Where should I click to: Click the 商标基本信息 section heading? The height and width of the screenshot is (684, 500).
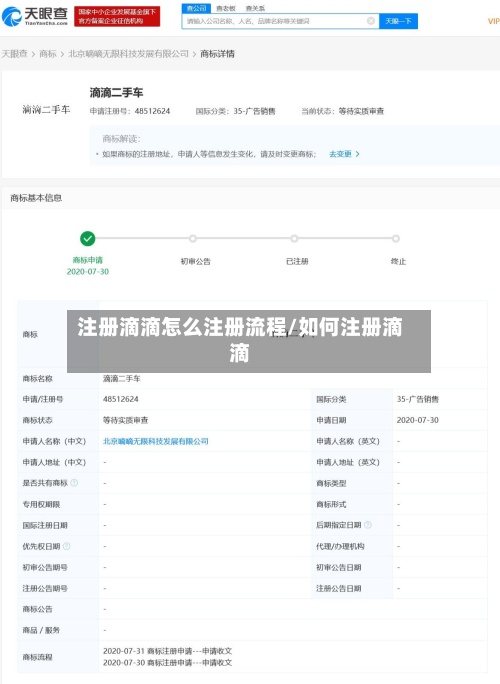click(x=36, y=198)
